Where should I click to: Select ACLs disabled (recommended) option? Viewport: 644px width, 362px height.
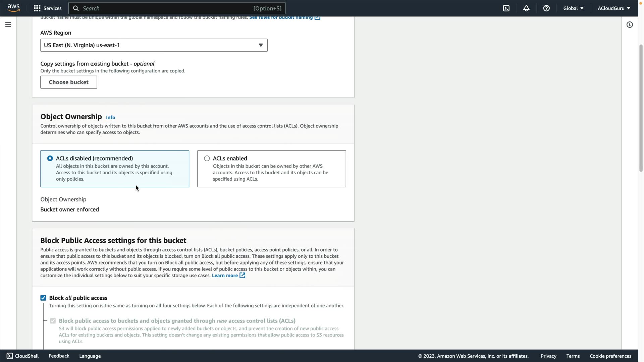coord(50,158)
